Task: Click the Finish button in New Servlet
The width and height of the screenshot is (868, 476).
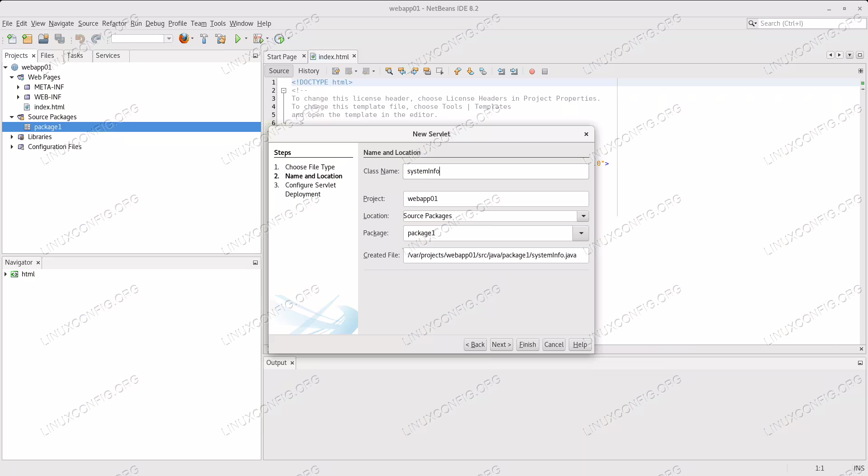Action: point(527,345)
